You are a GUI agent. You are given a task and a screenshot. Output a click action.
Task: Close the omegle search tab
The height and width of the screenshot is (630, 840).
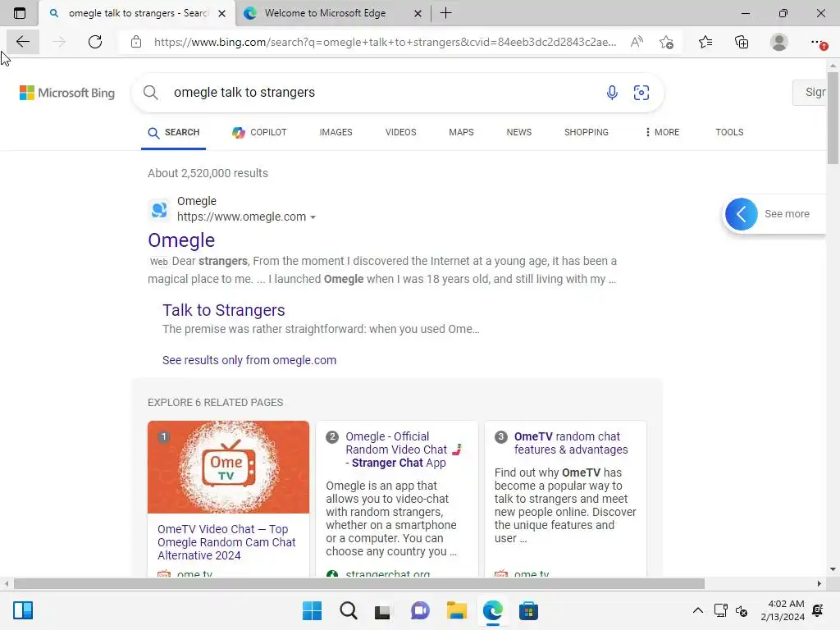221,13
